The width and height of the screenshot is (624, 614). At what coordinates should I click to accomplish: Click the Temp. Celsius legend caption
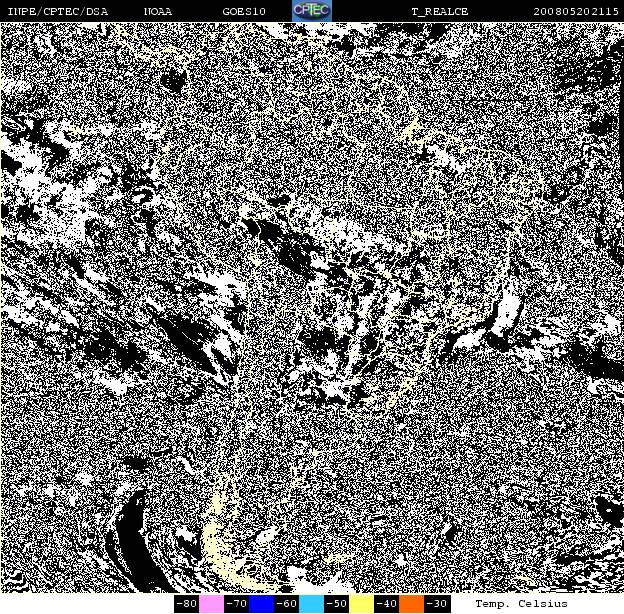point(521,604)
